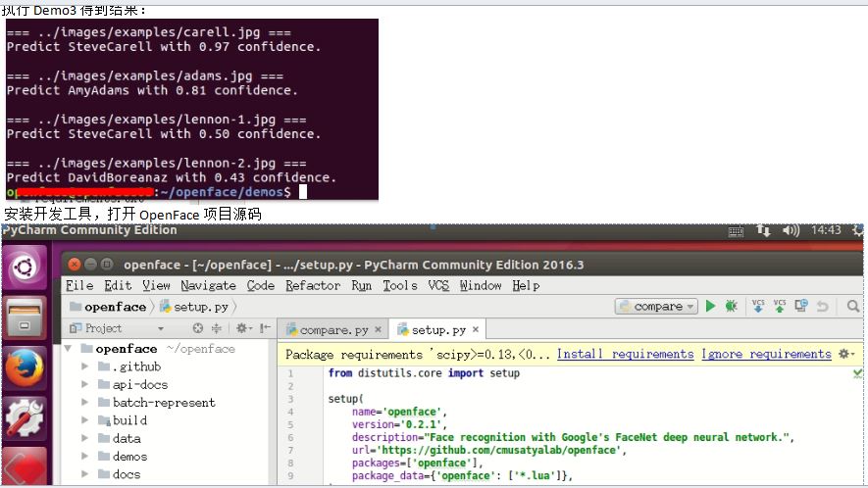Click the version='0.2.1' code line

(x=398, y=424)
